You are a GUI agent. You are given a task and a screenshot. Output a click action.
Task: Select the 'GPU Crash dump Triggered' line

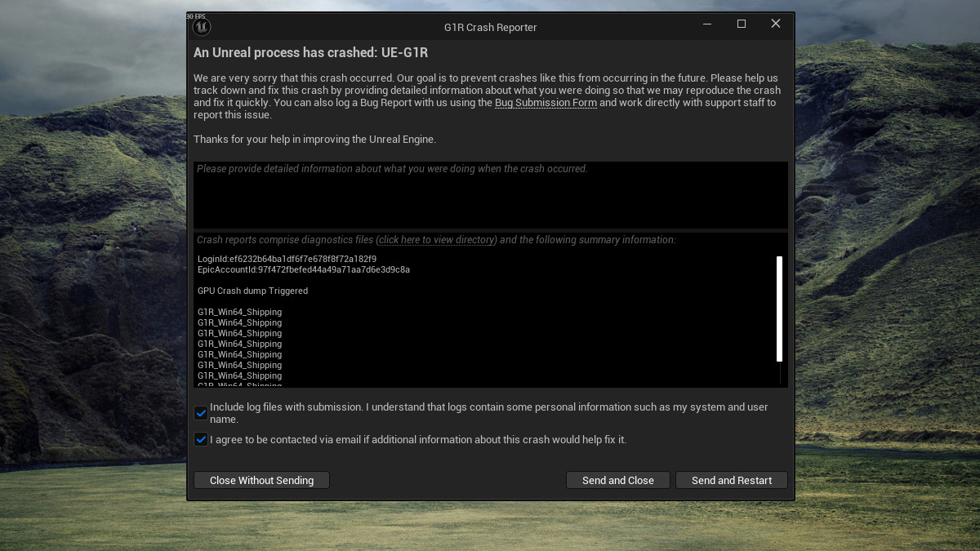point(252,291)
